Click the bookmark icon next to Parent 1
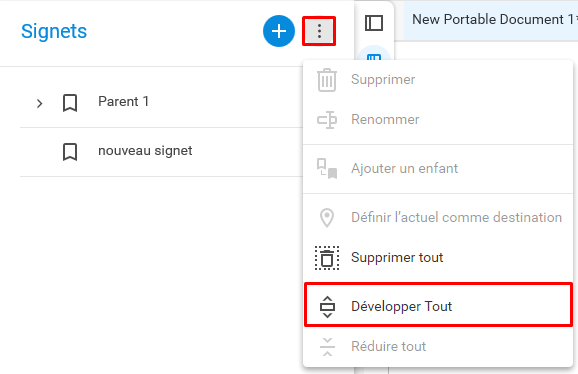 pyautogui.click(x=70, y=103)
